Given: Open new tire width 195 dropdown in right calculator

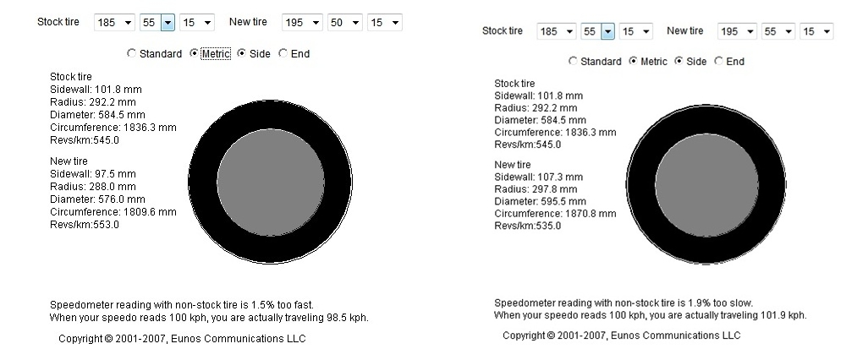Looking at the screenshot, I should (x=738, y=31).
